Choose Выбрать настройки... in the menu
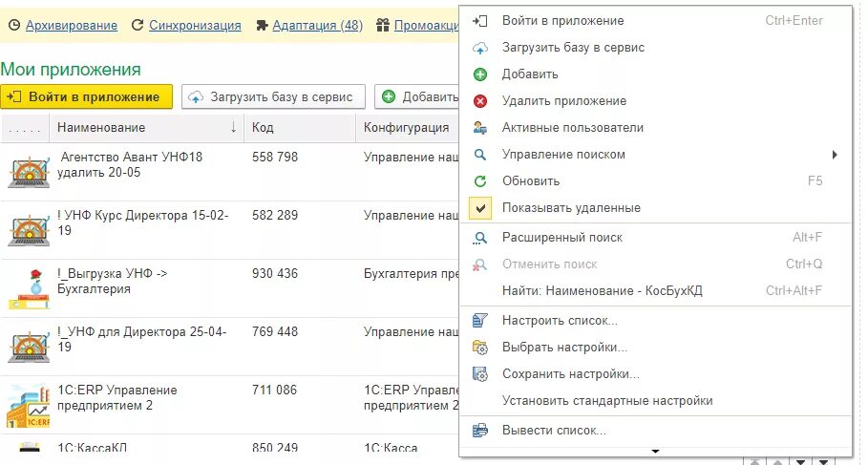This screenshot has height=465, width=868. coord(656,348)
